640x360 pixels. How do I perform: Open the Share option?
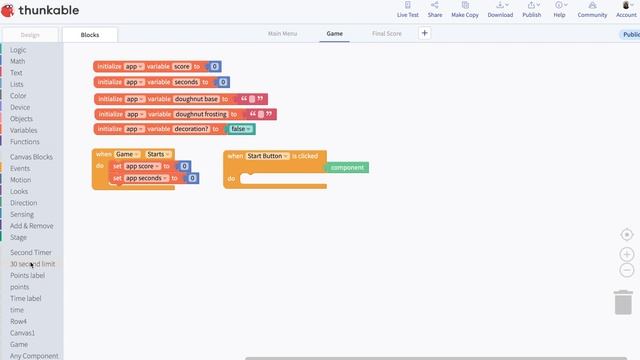(x=435, y=9)
